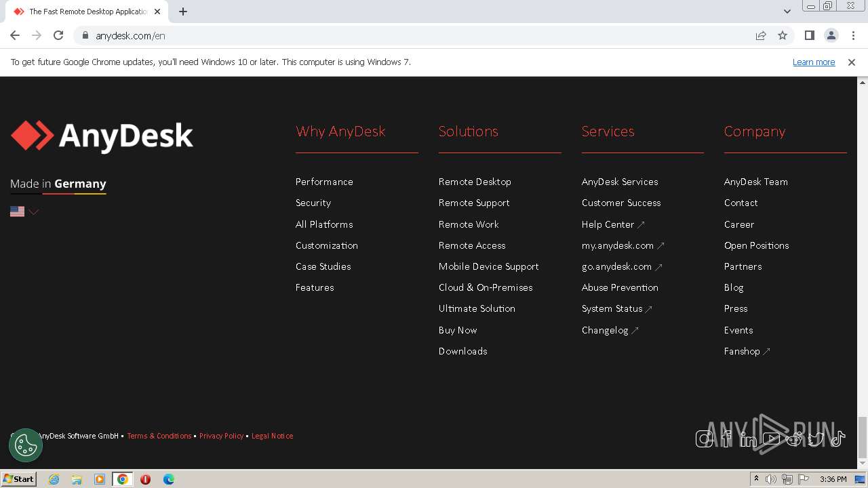Open the network tray icon
Viewport: 868px width, 488px height.
(x=787, y=479)
